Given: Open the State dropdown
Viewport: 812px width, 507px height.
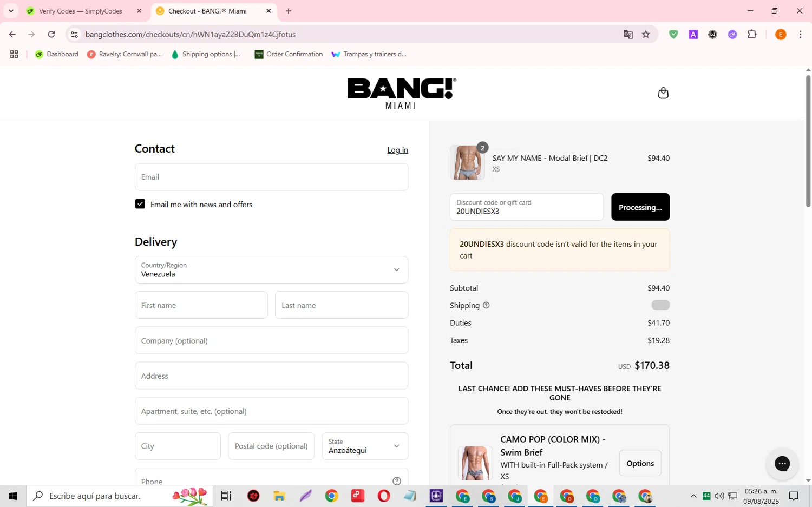Looking at the screenshot, I should point(365,446).
